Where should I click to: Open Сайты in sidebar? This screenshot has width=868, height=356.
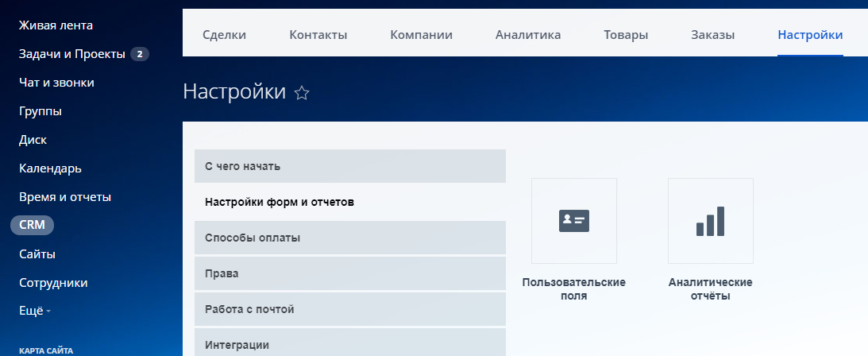click(x=37, y=254)
